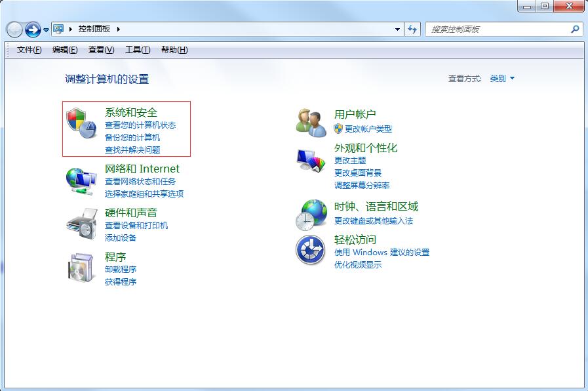Open the 外观和个性化 monitor icon
Screen dimensions: 588x391
pos(311,161)
